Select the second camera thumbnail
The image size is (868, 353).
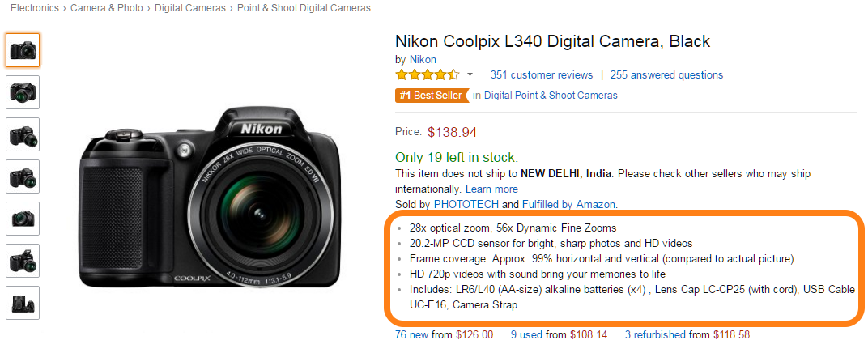(23, 92)
